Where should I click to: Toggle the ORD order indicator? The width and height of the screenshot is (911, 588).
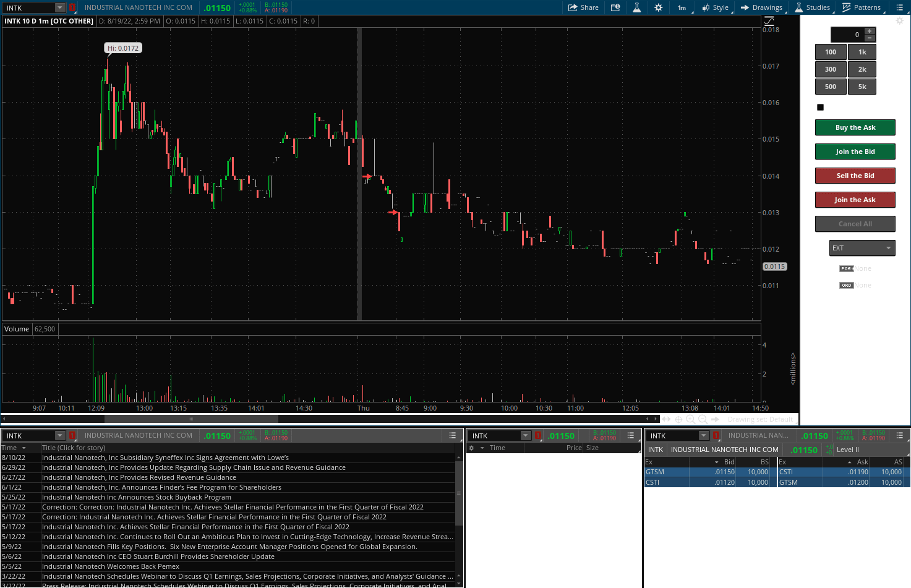pos(846,285)
